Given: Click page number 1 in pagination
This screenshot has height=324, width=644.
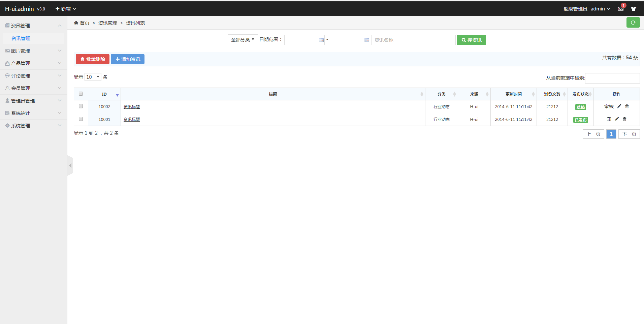Looking at the screenshot, I should 611,134.
